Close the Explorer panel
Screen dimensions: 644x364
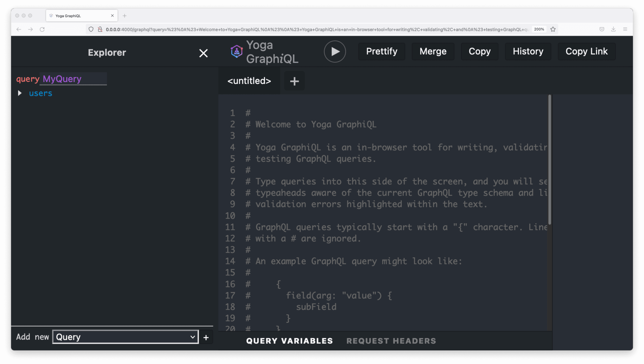point(203,53)
